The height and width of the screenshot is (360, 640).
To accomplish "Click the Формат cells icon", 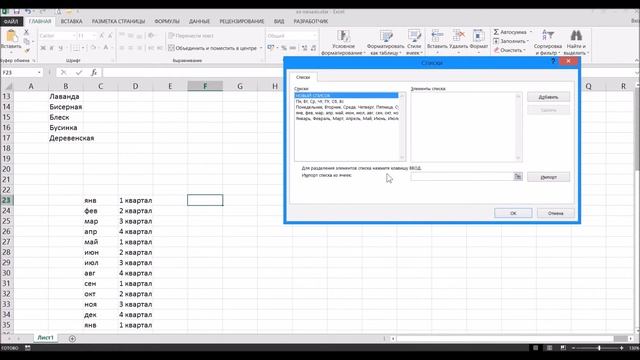I will [478, 36].
